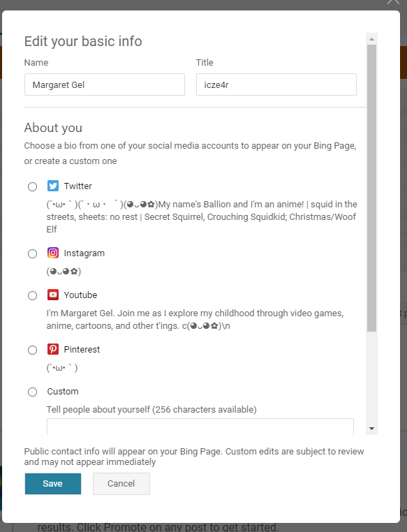This screenshot has height=532, width=407.
Task: Select the Custom bio radio button
Action: point(33,392)
